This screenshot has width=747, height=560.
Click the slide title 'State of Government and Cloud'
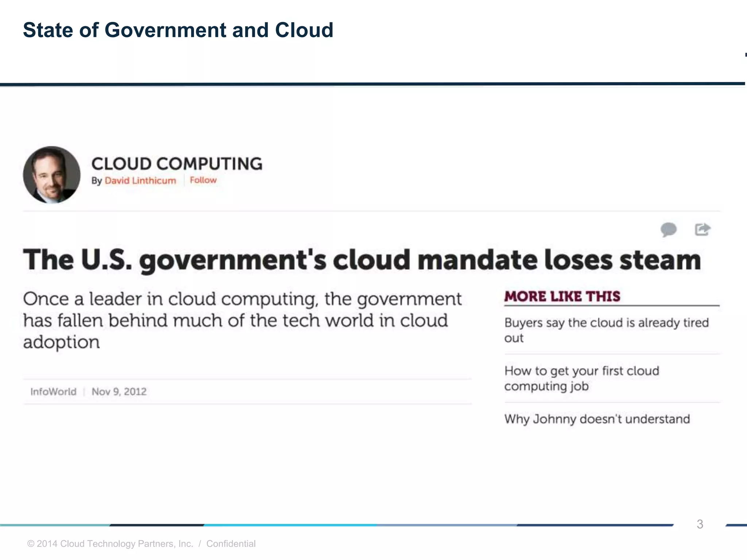(178, 30)
